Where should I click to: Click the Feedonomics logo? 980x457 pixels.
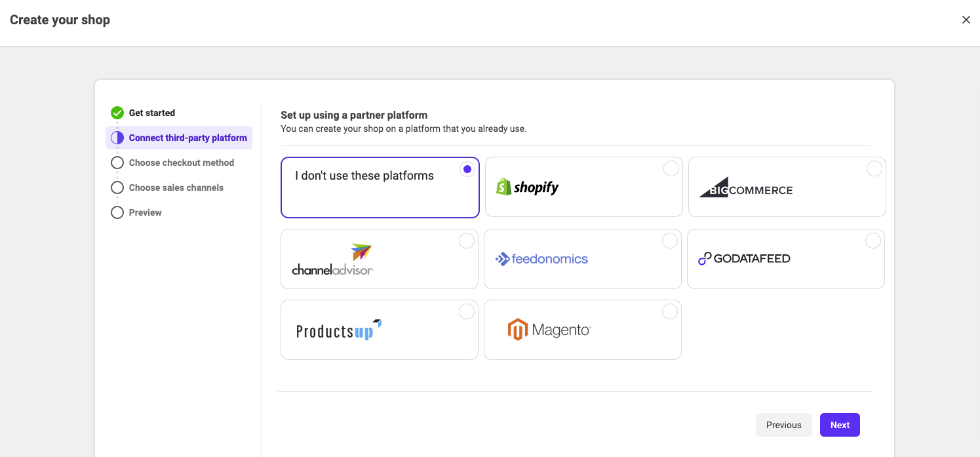541,259
